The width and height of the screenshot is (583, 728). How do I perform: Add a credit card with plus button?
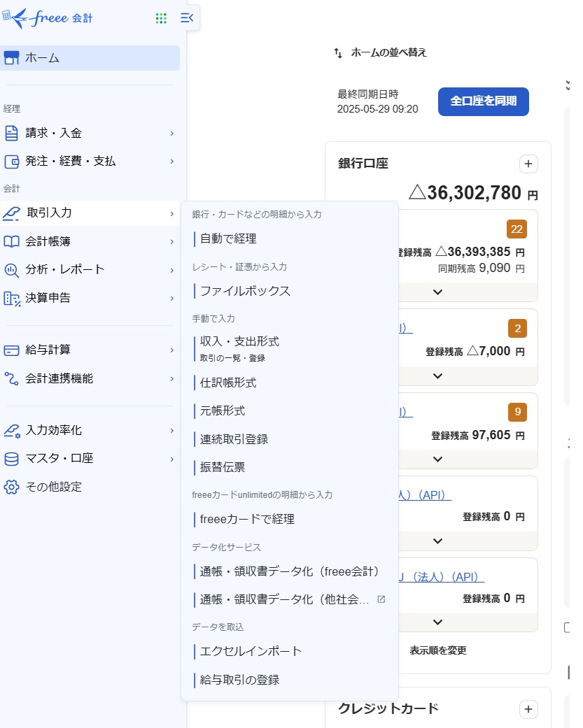coord(528,709)
